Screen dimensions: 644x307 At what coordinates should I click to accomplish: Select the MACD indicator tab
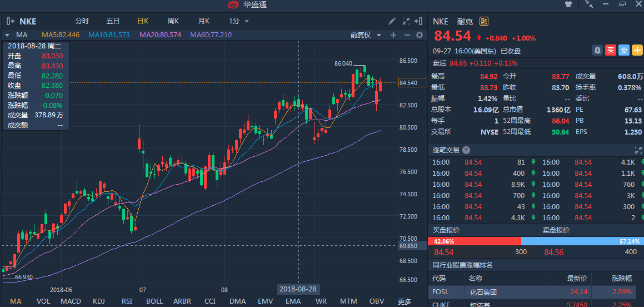(x=71, y=301)
